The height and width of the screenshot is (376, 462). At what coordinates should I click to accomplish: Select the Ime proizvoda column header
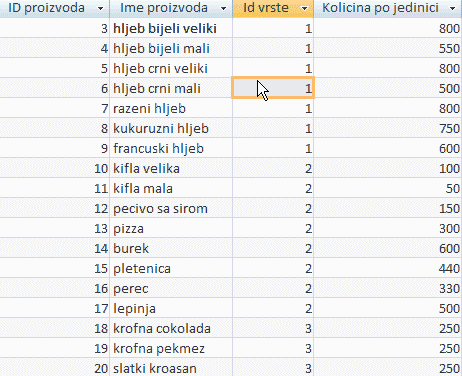[171, 8]
